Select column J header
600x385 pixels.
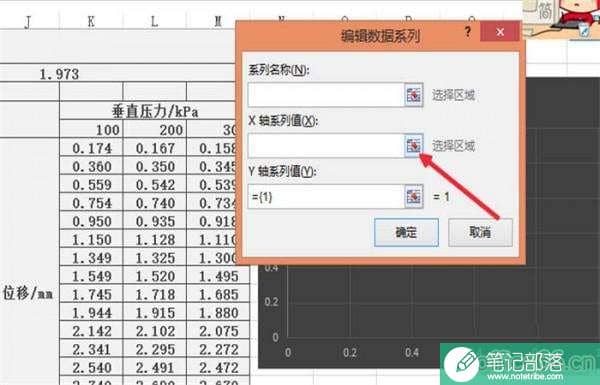[x=28, y=21]
